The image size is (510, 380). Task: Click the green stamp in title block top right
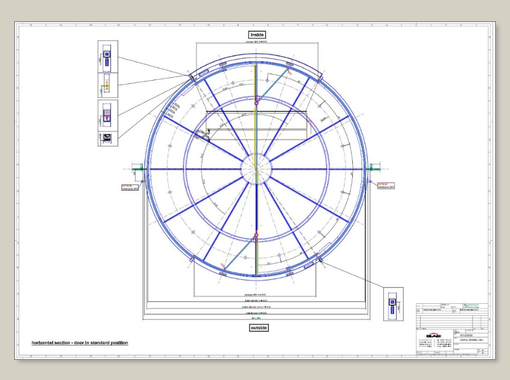tap(470, 306)
